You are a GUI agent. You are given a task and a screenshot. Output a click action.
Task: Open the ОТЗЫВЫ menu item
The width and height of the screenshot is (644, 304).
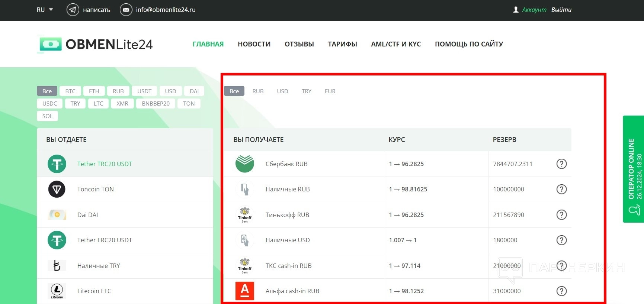pos(299,44)
